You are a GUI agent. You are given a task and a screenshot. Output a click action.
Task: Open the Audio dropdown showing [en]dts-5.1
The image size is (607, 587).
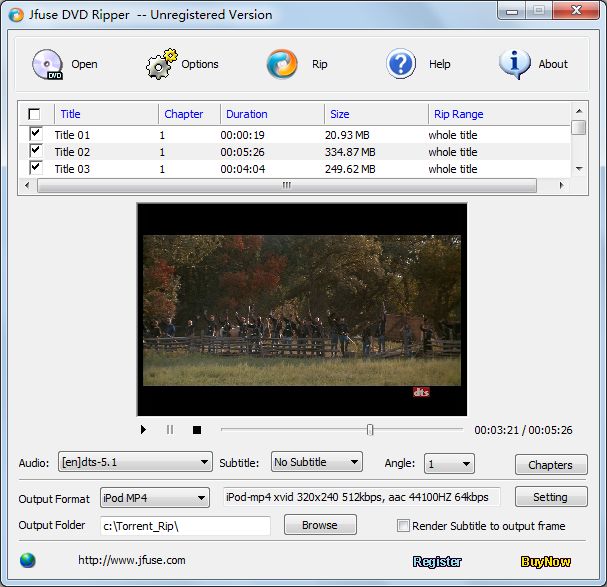(x=135, y=462)
